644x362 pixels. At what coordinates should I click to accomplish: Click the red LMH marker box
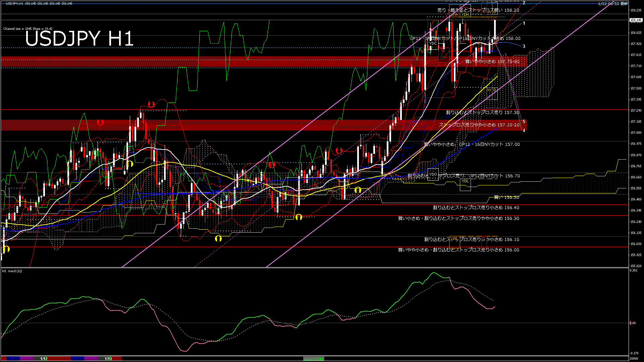coord(444,57)
